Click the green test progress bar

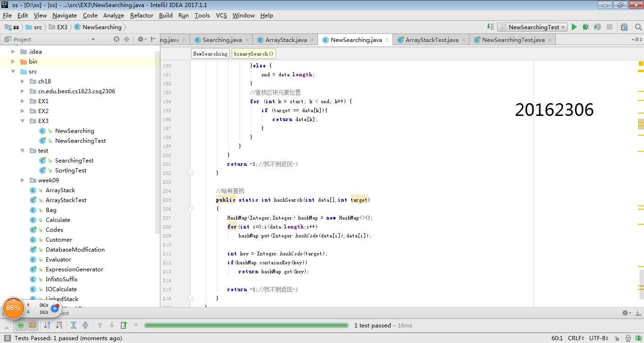247,325
